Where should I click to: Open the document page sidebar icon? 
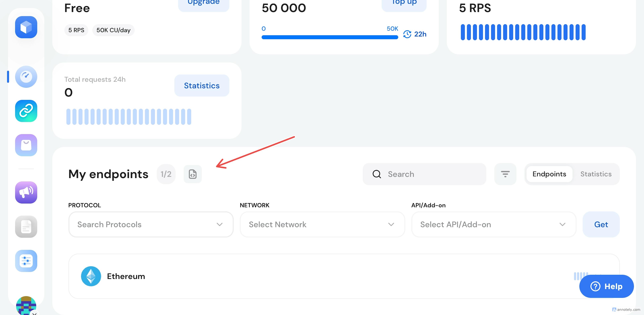coord(26,226)
